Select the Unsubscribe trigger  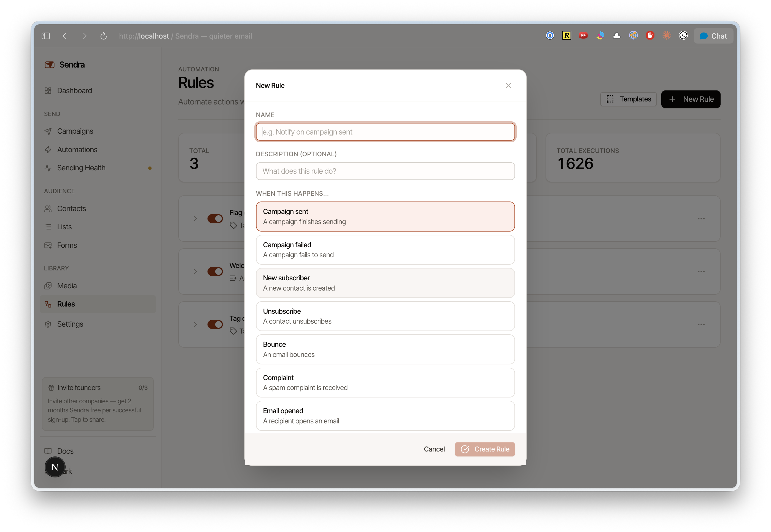385,316
